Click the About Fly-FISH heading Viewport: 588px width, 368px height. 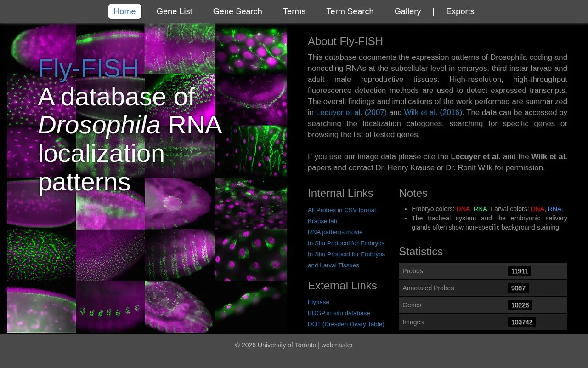pyautogui.click(x=345, y=41)
